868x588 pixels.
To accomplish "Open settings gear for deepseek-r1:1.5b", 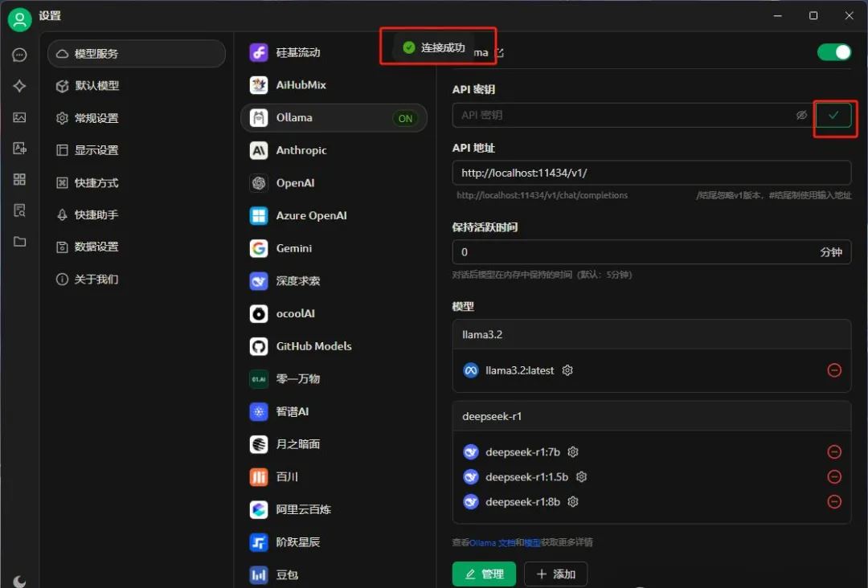I will [x=581, y=477].
